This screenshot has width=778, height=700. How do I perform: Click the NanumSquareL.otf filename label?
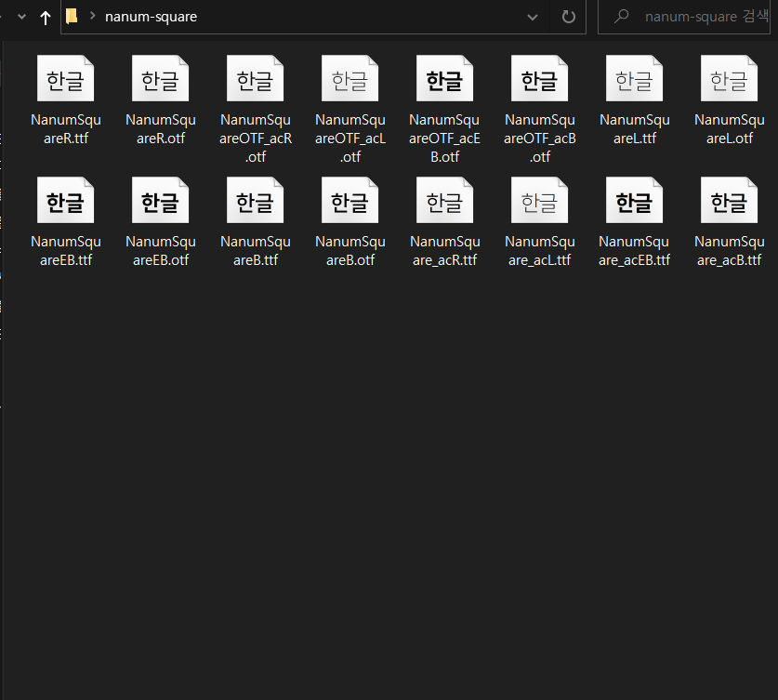[729, 129]
